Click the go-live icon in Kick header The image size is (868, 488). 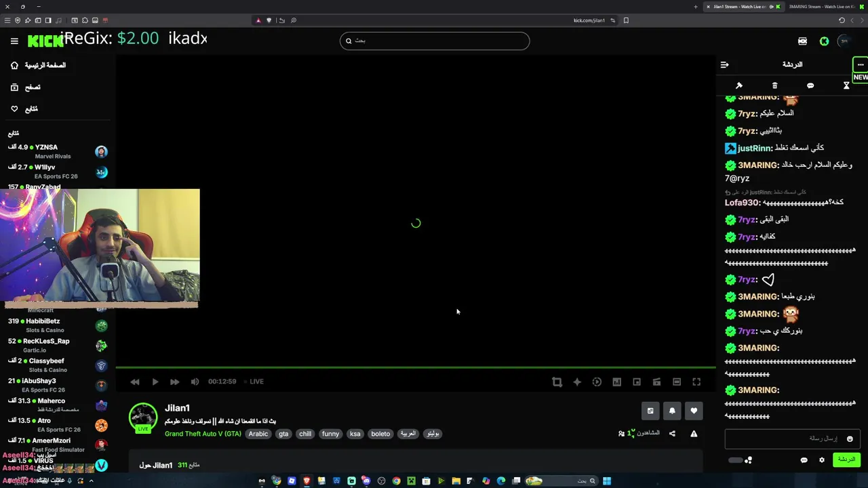pos(802,41)
